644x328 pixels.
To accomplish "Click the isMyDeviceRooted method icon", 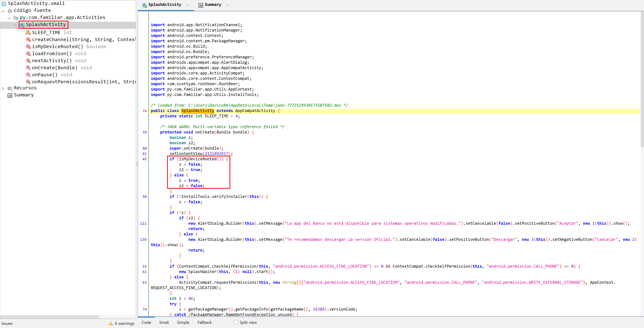I will click(28, 46).
